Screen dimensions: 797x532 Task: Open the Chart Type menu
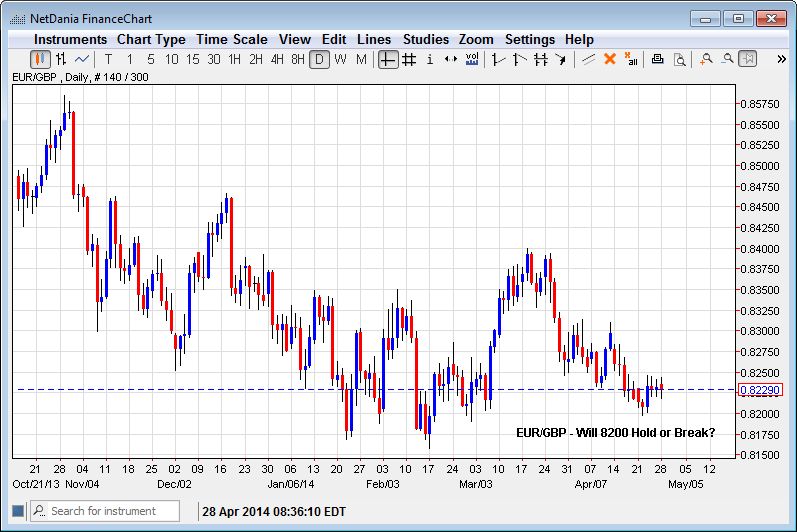click(151, 39)
